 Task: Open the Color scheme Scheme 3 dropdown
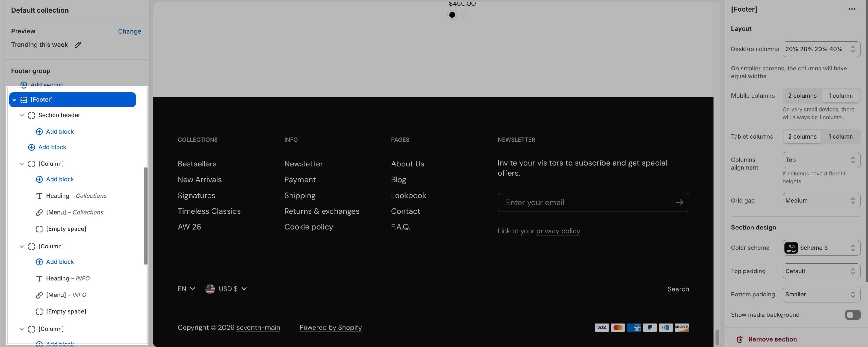point(821,248)
